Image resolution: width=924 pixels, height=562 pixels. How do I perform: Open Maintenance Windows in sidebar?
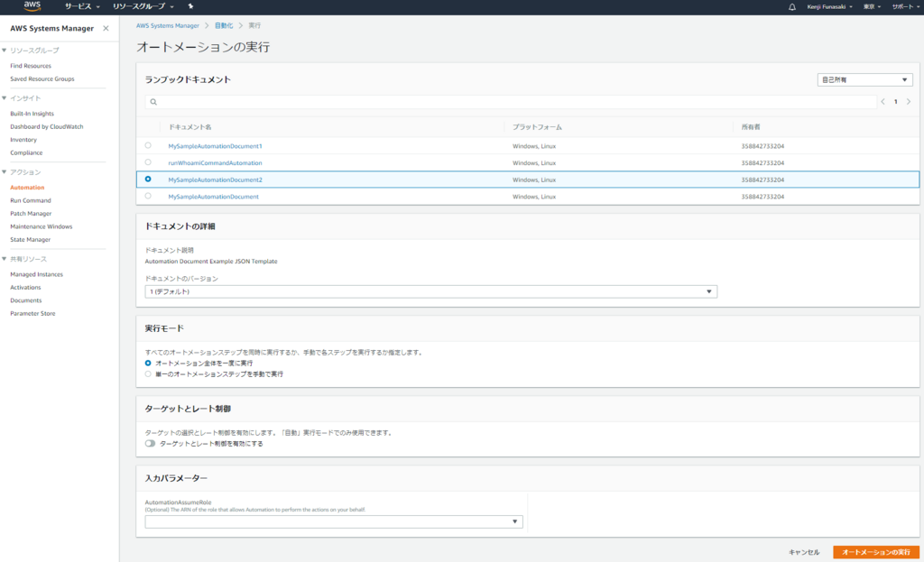(42, 226)
